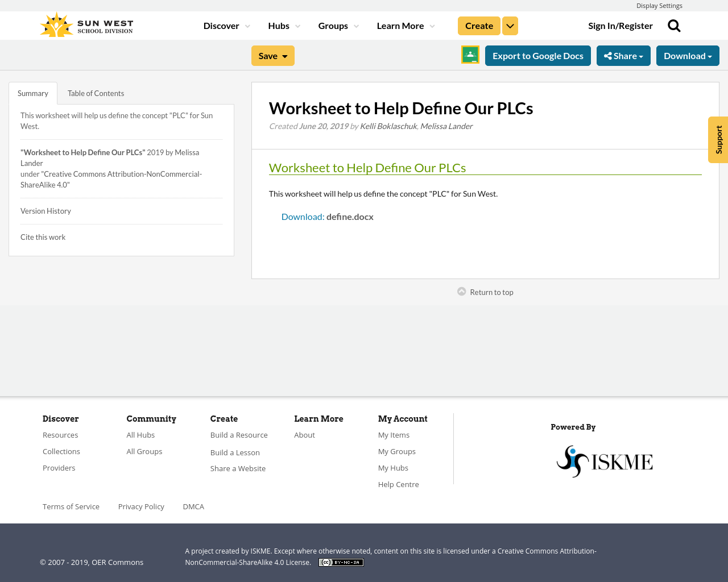This screenshot has width=728, height=582.
Task: Open the Support side tab
Action: click(x=718, y=140)
